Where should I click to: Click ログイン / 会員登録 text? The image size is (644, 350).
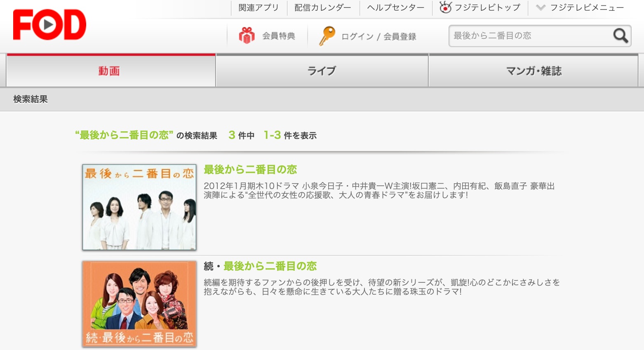point(378,36)
